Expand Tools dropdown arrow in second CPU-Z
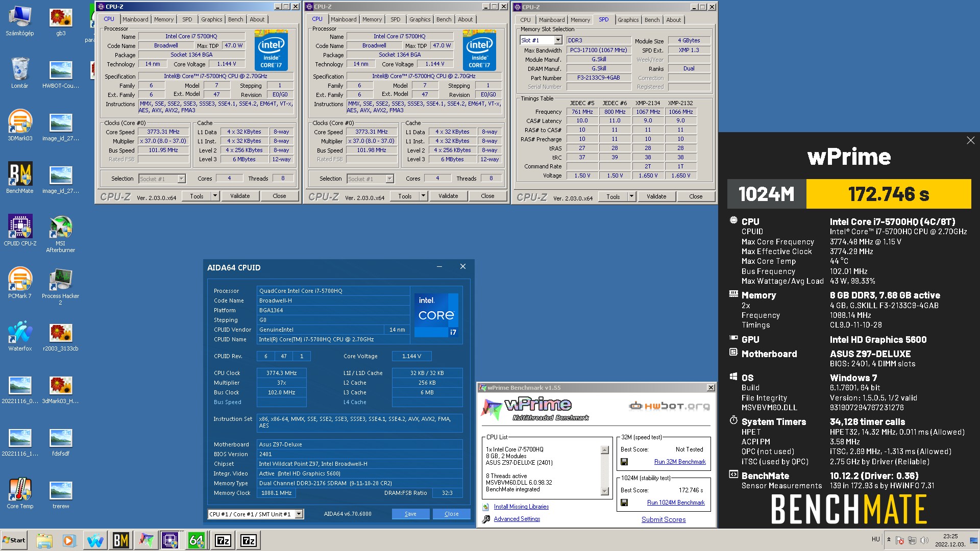Image resolution: width=980 pixels, height=551 pixels. click(x=423, y=196)
